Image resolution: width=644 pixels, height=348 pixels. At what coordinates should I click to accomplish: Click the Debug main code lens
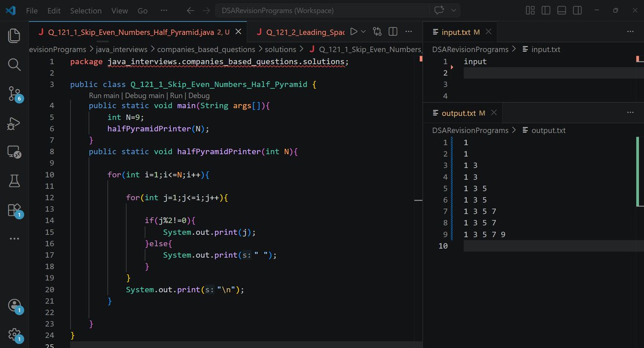tap(145, 95)
